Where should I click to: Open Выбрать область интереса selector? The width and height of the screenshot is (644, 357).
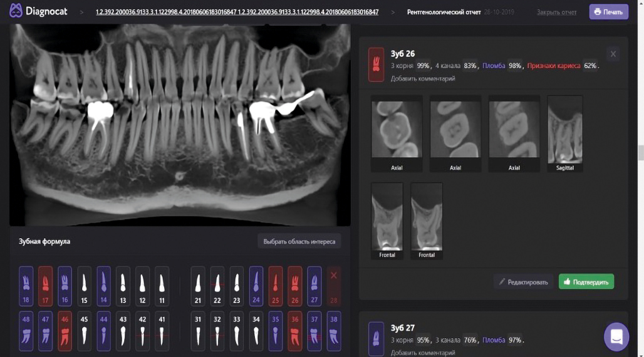pyautogui.click(x=299, y=242)
